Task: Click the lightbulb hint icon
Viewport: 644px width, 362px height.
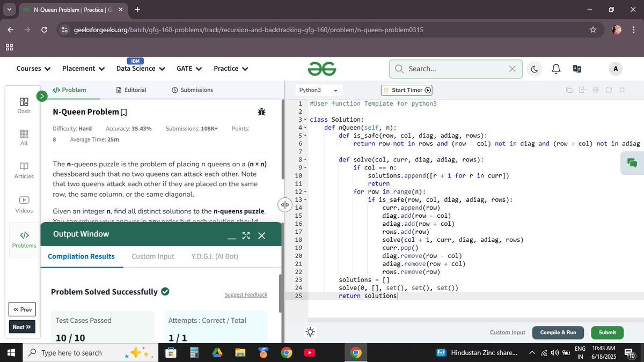Action: coord(310,332)
